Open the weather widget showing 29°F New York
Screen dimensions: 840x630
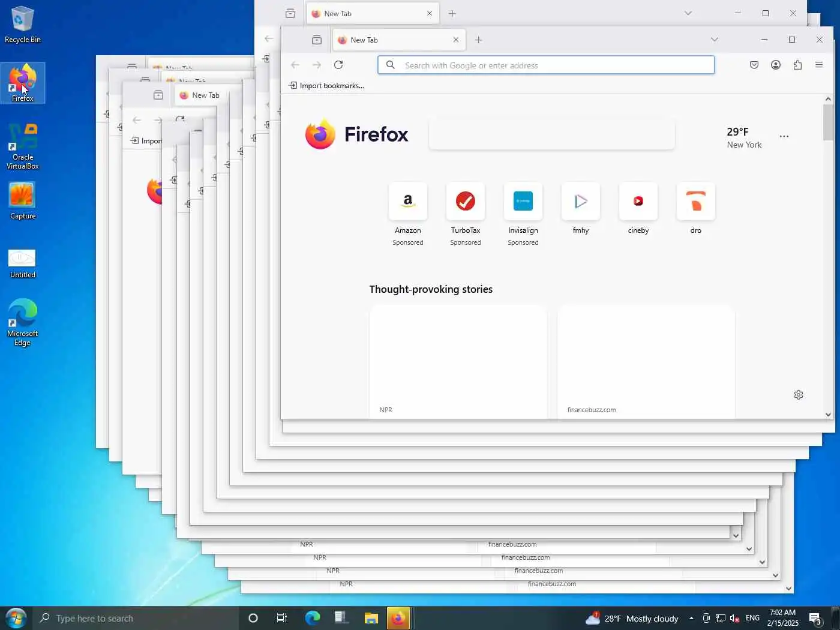[744, 137]
